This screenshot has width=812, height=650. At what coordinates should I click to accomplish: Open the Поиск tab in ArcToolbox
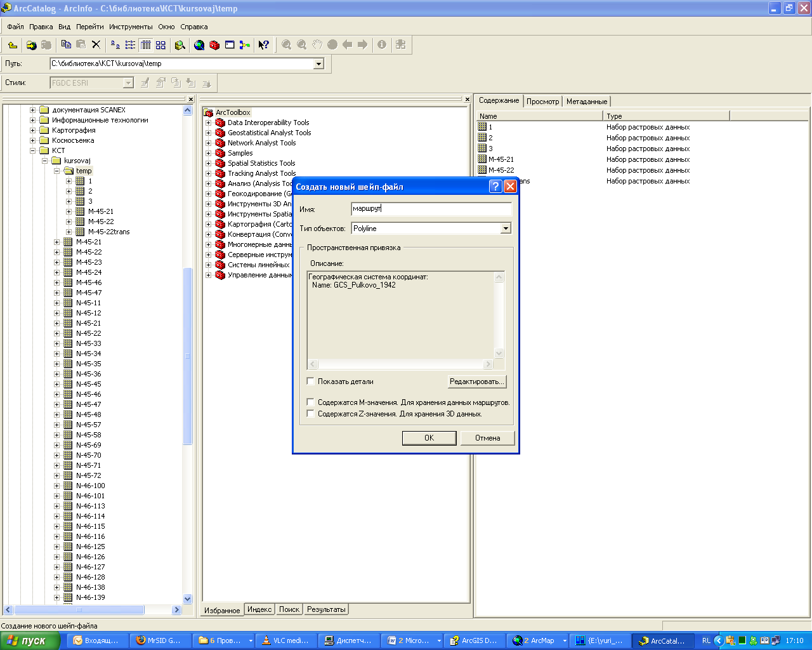289,609
